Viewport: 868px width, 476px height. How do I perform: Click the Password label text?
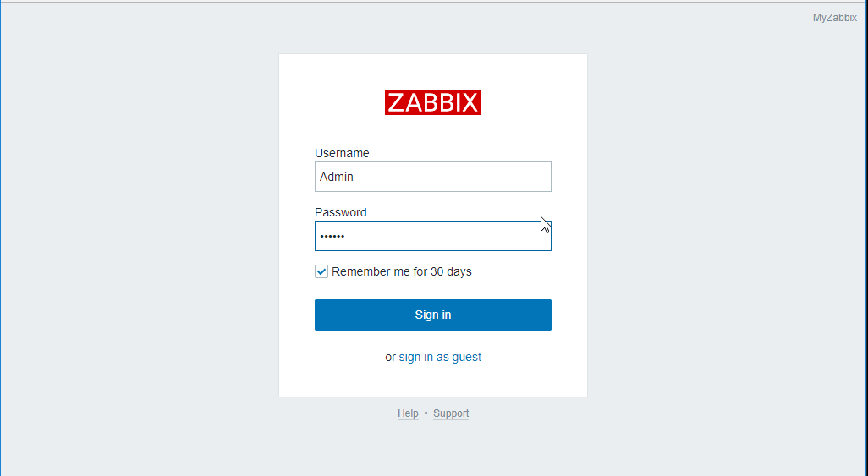click(x=340, y=212)
